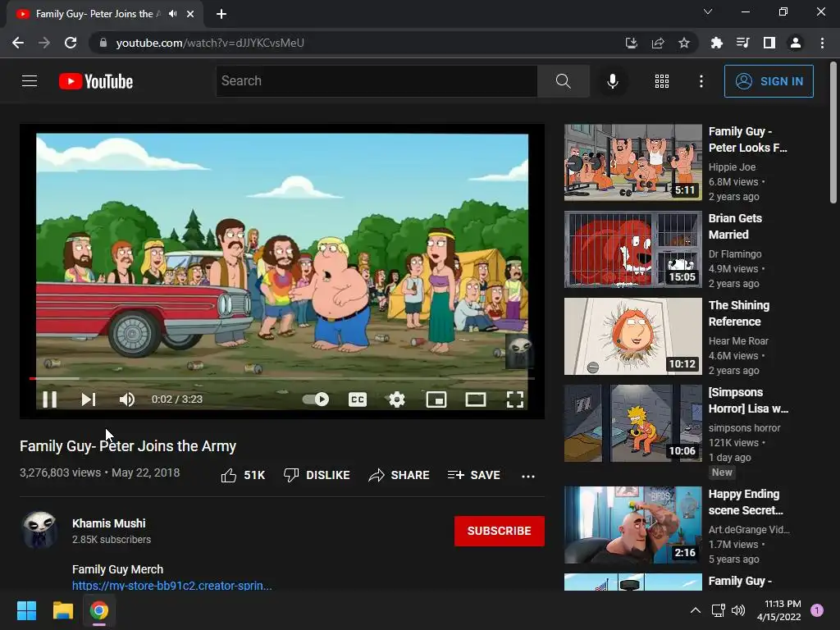Screen dimensions: 840x630
Task: Open the tab search chevron
Action: pyautogui.click(x=708, y=11)
